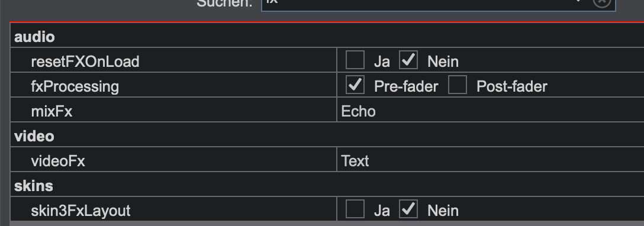Enable Post-fader for fxProcessing
Image resolution: width=644 pixels, height=226 pixels.
[x=457, y=85]
